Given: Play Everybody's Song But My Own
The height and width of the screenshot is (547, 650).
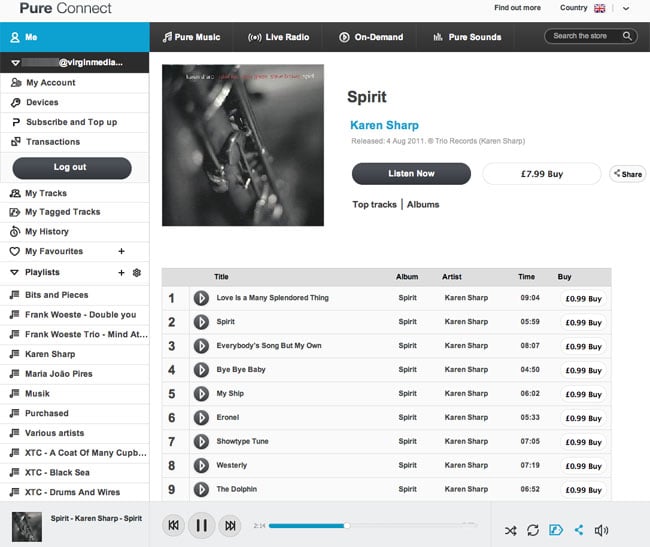Looking at the screenshot, I should 201,346.
